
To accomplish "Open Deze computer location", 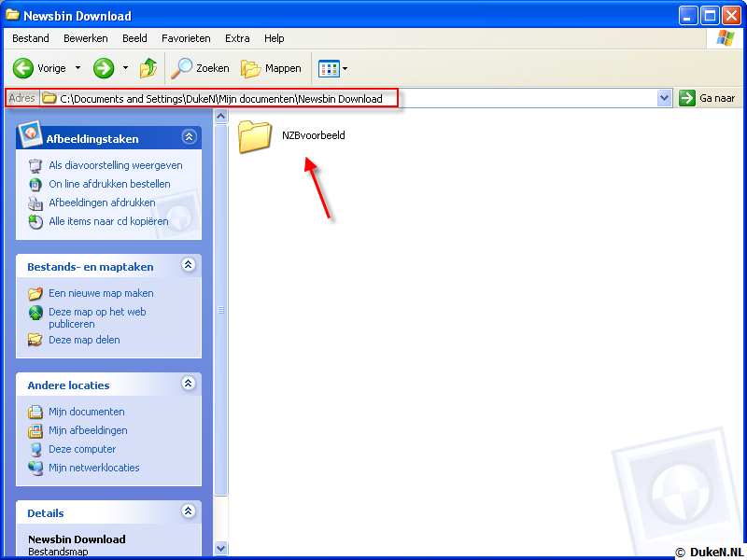I will pos(82,449).
